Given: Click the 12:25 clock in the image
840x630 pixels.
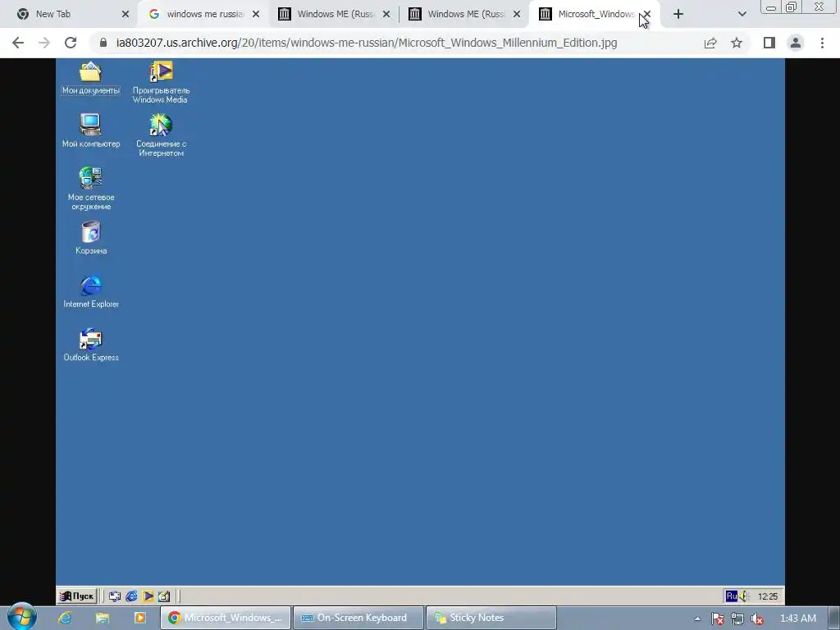Looking at the screenshot, I should pos(768,596).
